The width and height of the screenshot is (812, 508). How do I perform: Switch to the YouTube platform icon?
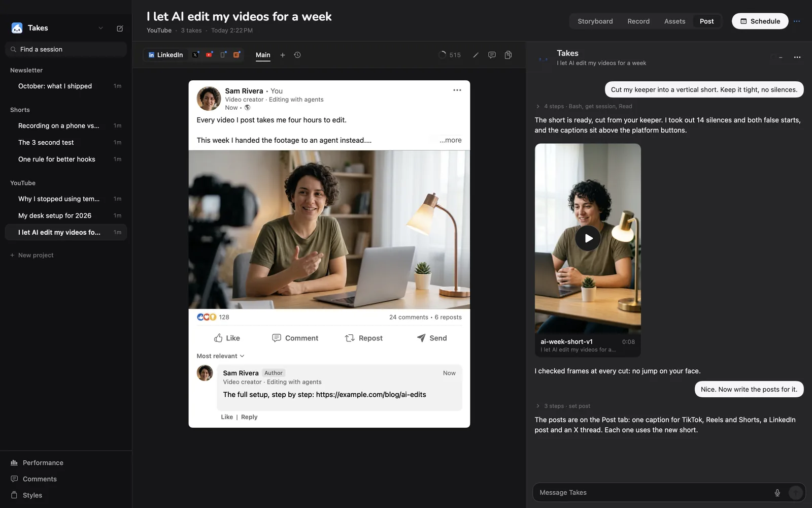click(x=209, y=55)
